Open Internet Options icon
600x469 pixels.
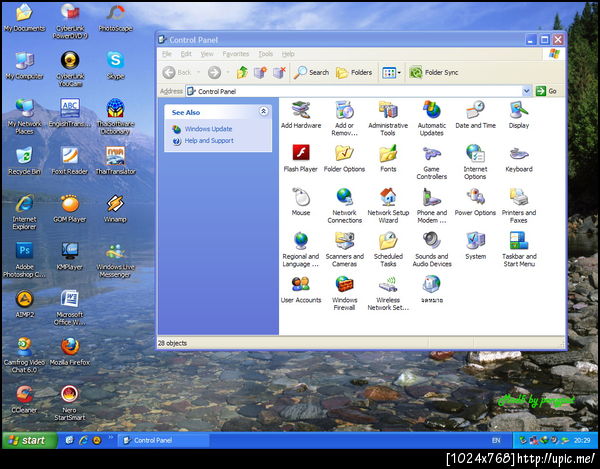click(x=475, y=162)
